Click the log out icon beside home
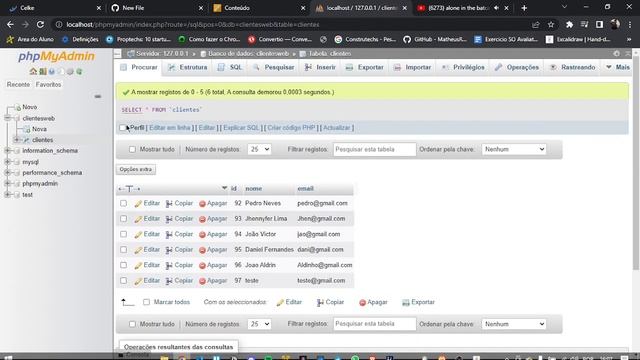 pos(42,71)
